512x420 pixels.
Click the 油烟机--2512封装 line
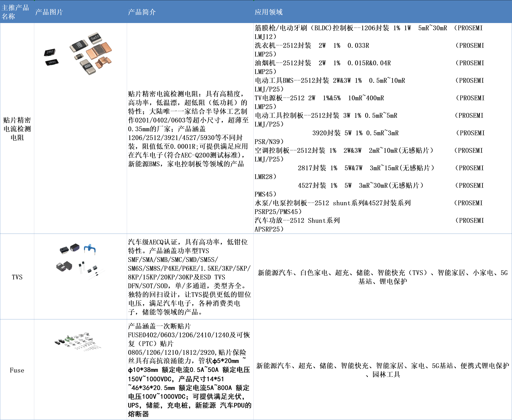(x=369, y=63)
